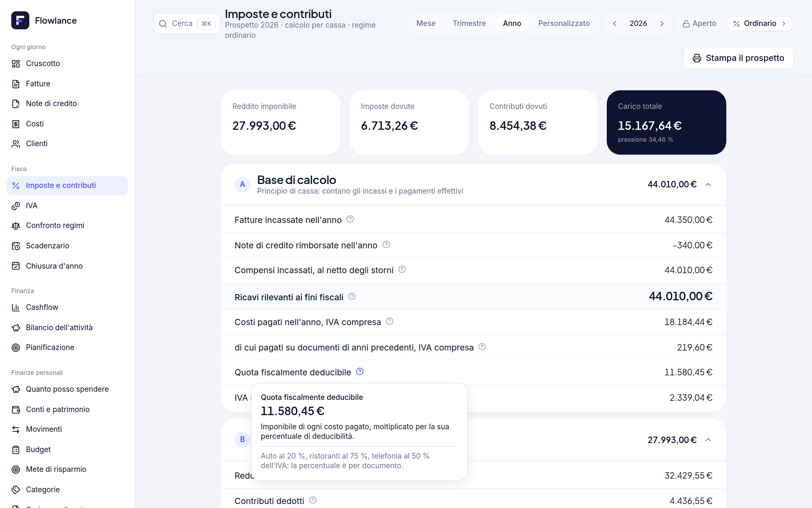
Task: Click help icon beside Quota fiscalmente deducibile
Action: tap(360, 372)
